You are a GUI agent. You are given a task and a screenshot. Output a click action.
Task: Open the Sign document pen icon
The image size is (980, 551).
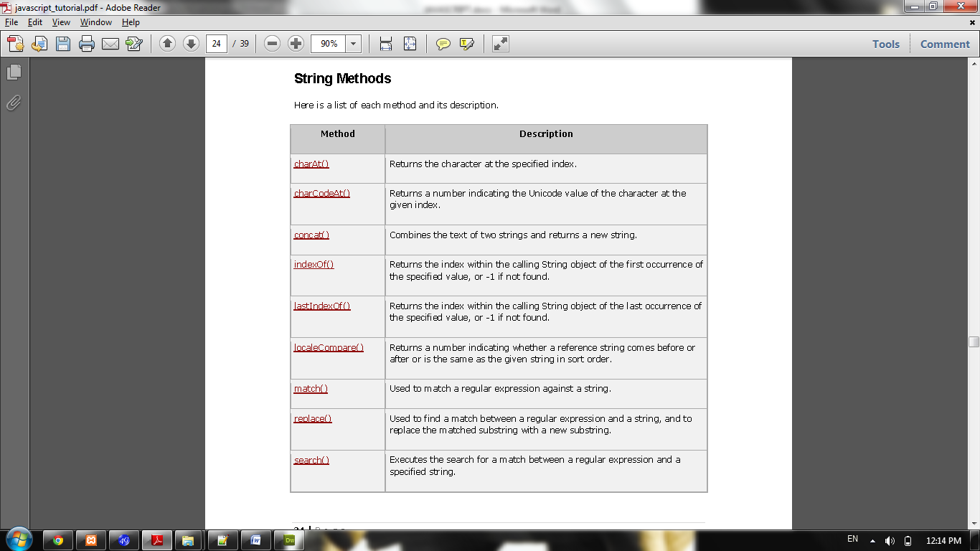pyautogui.click(x=134, y=44)
